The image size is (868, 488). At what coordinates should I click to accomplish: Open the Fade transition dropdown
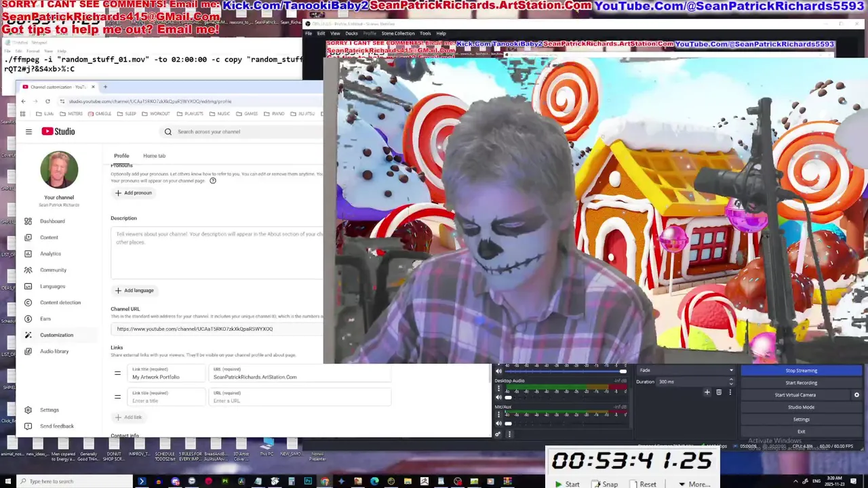tap(686, 370)
